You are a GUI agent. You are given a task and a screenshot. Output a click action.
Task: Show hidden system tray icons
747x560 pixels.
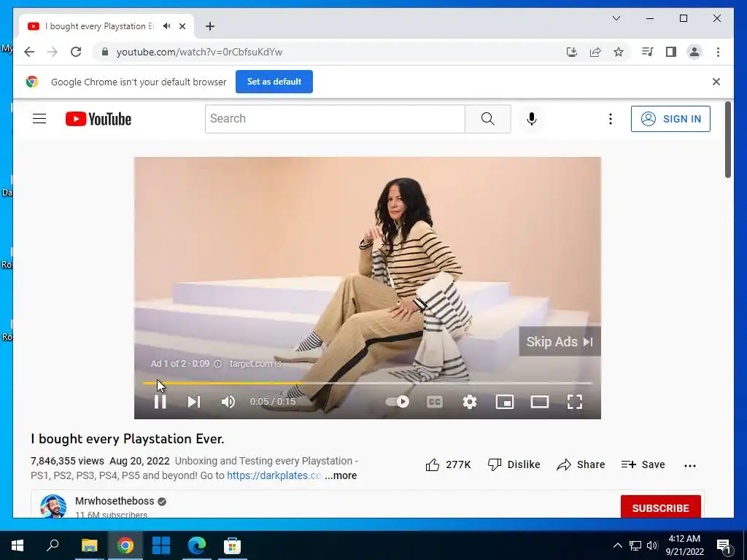click(x=617, y=545)
